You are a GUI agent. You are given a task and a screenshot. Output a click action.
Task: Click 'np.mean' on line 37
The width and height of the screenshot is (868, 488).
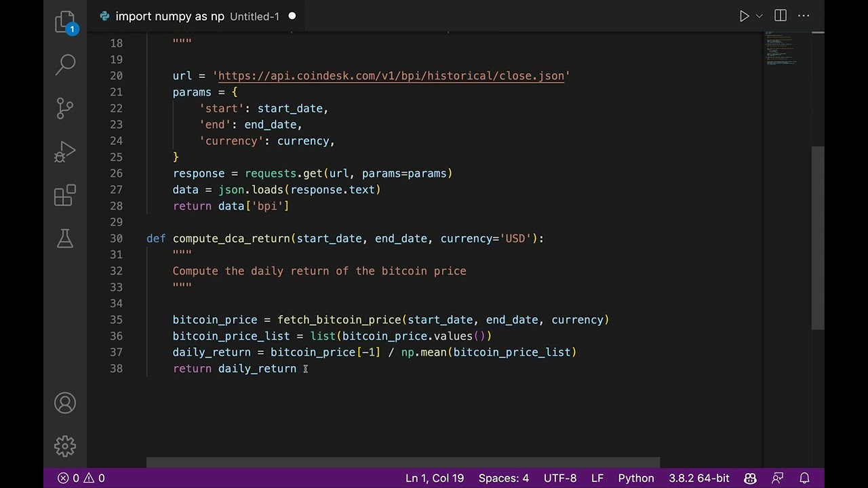(x=424, y=352)
